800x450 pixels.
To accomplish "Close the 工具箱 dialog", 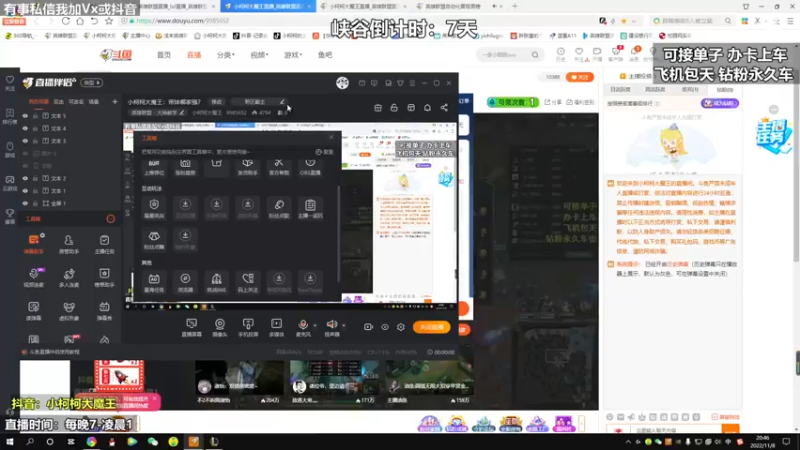I will coord(331,138).
